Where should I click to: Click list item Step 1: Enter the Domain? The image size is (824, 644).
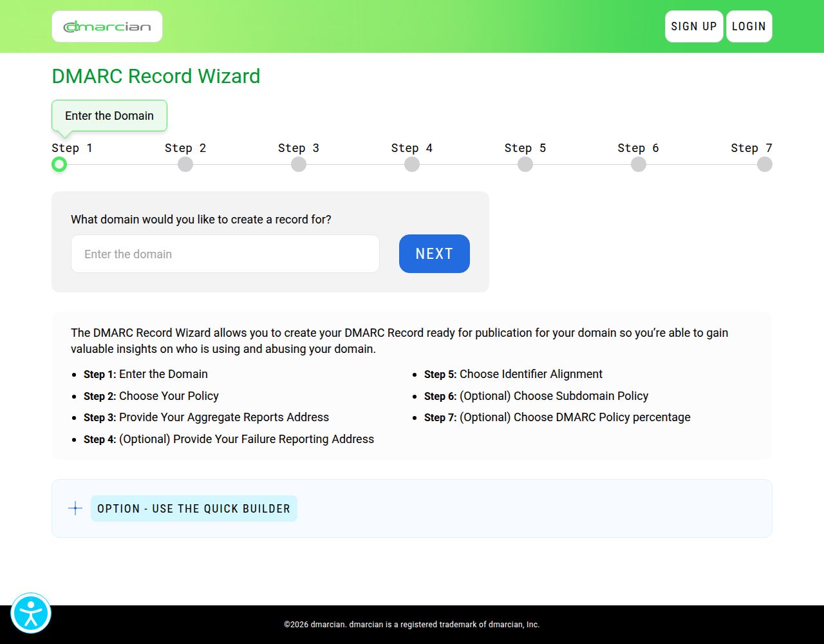[x=145, y=374]
